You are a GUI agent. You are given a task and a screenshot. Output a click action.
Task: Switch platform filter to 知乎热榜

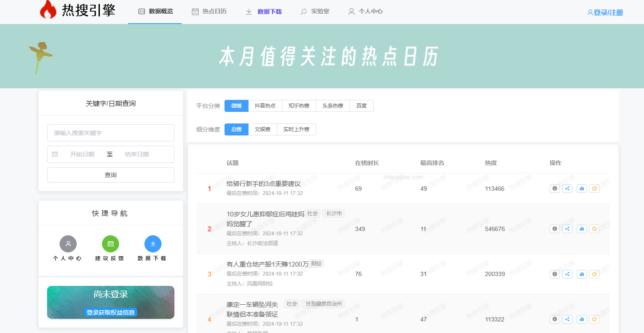[299, 105]
